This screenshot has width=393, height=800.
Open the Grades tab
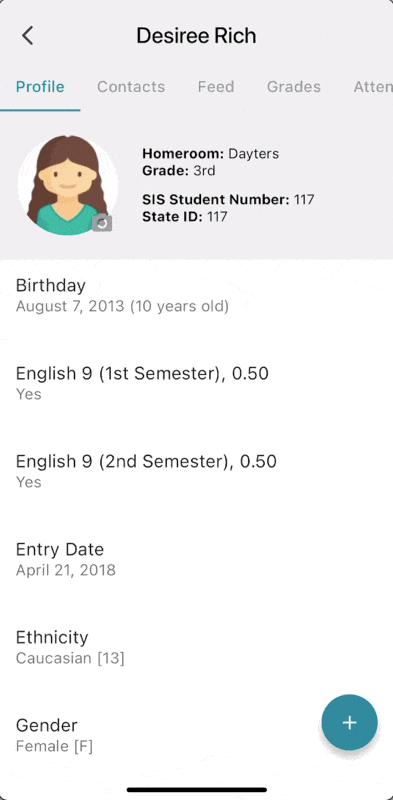294,87
